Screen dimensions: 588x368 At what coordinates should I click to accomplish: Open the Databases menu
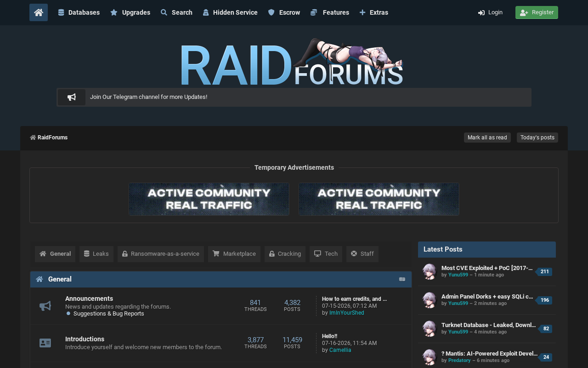click(79, 12)
